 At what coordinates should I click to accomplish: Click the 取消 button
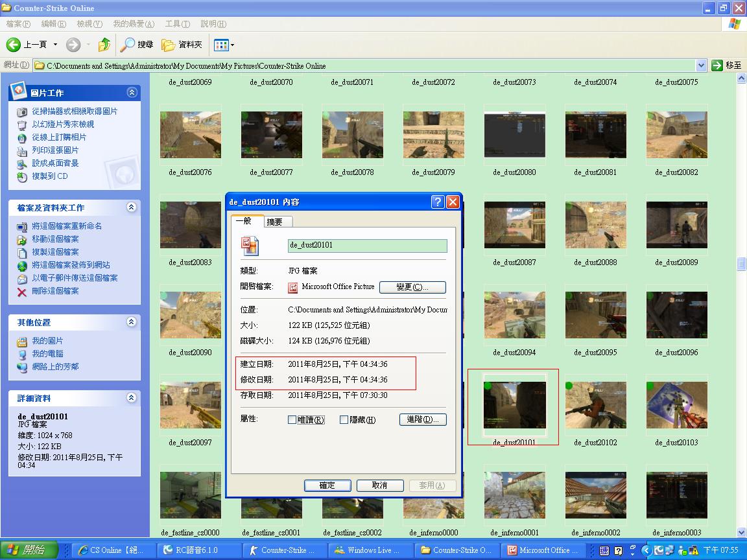380,485
